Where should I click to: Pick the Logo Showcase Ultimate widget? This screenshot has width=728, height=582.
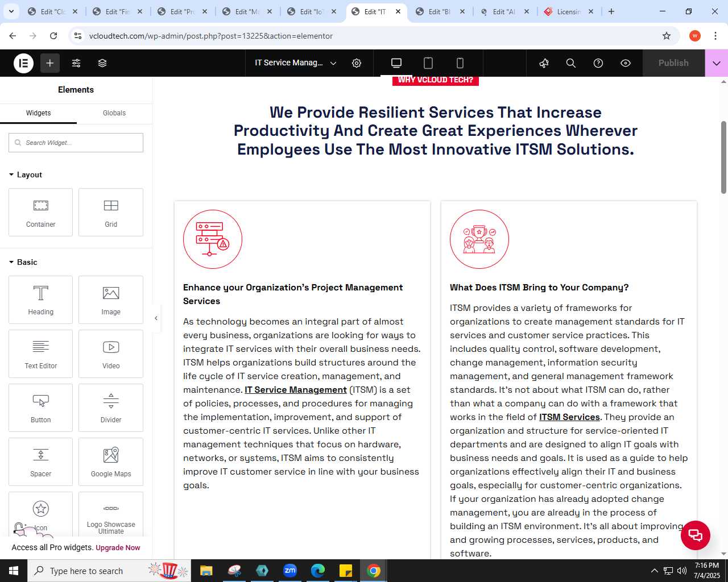click(111, 514)
